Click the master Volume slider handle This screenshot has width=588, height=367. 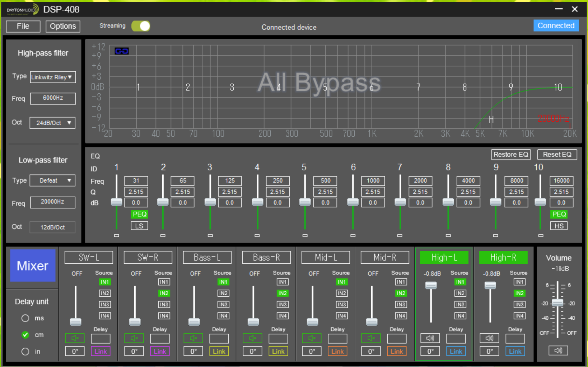[557, 302]
